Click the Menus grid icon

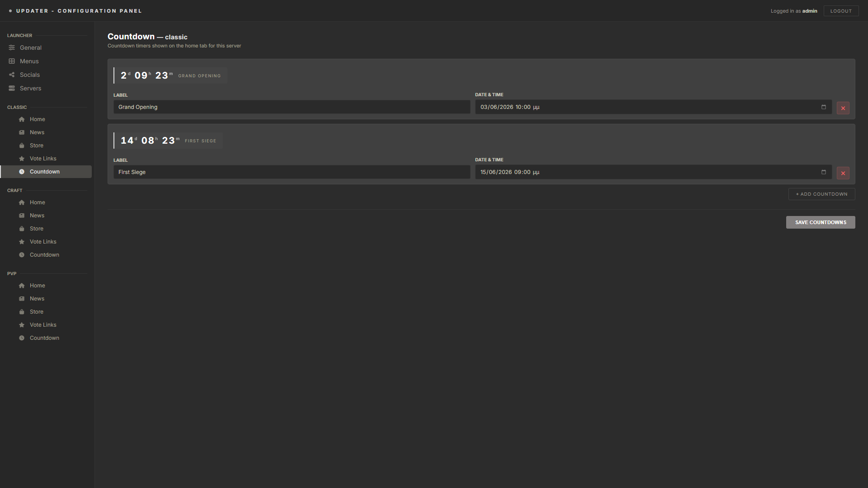[x=12, y=61]
